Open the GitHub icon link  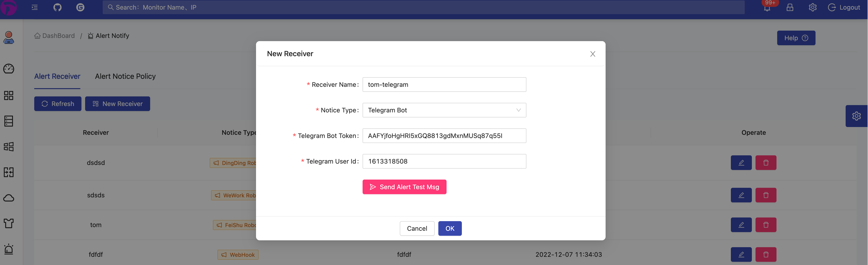pyautogui.click(x=57, y=7)
